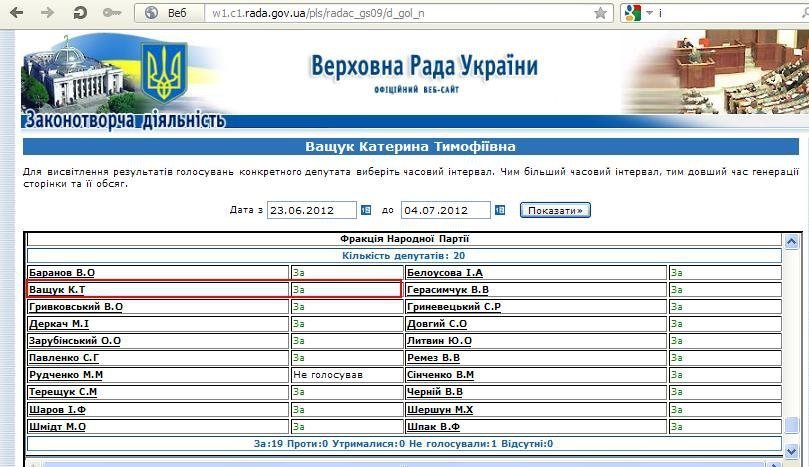This screenshot has width=809, height=467.
Task: Click the end date field 04.07.2012
Action: (445, 210)
